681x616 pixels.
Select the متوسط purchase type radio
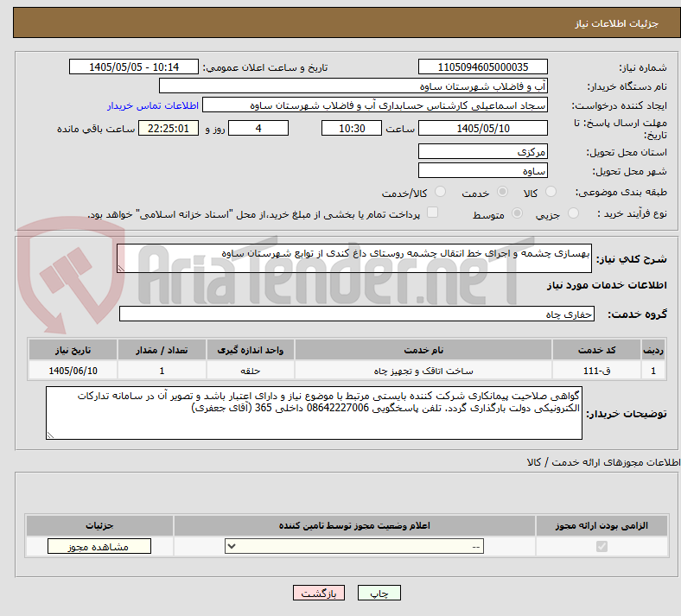[x=517, y=213]
